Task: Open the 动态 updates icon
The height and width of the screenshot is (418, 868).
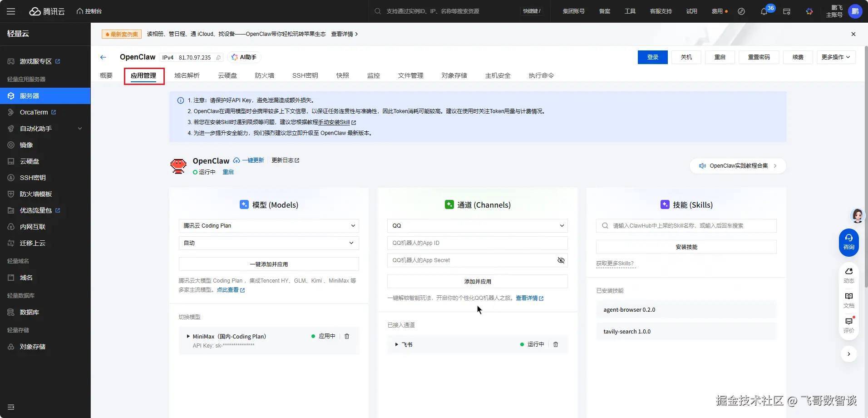Action: 849,275
